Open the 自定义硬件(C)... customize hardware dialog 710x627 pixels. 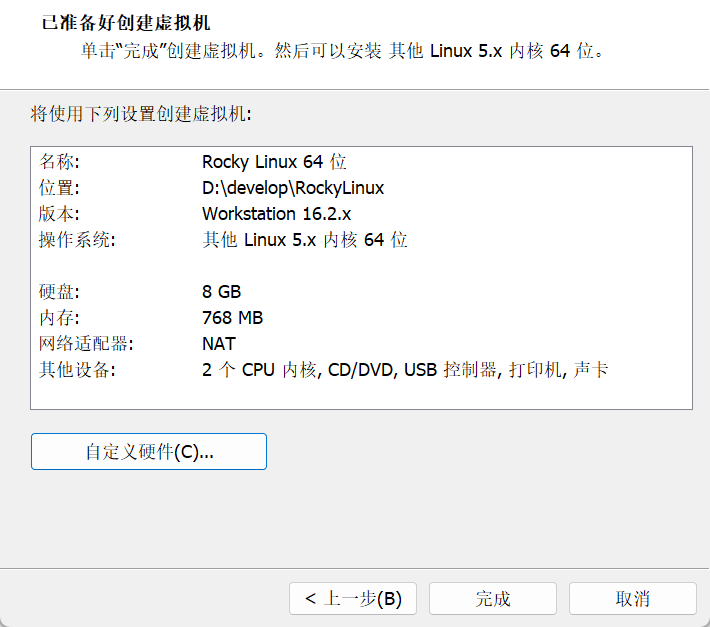[x=149, y=451]
